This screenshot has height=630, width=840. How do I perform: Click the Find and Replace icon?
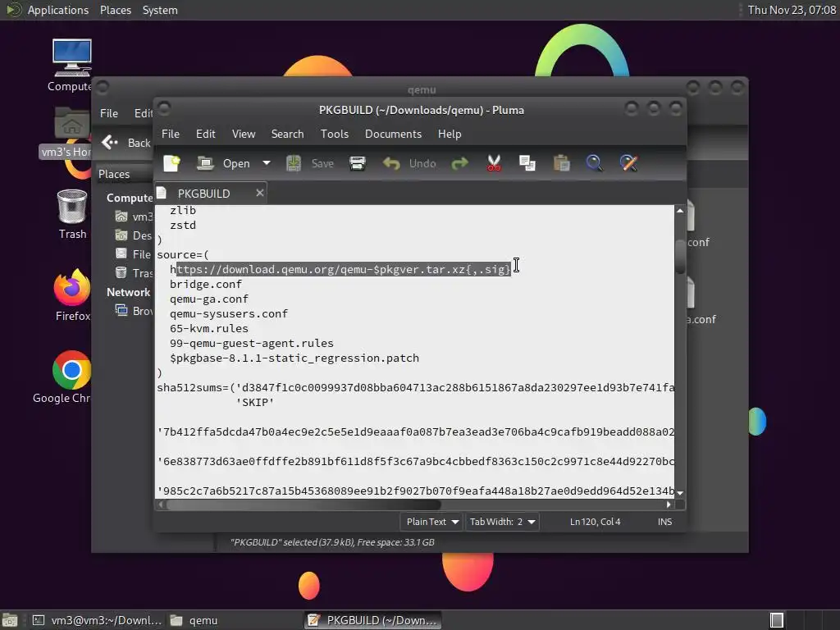pos(628,163)
